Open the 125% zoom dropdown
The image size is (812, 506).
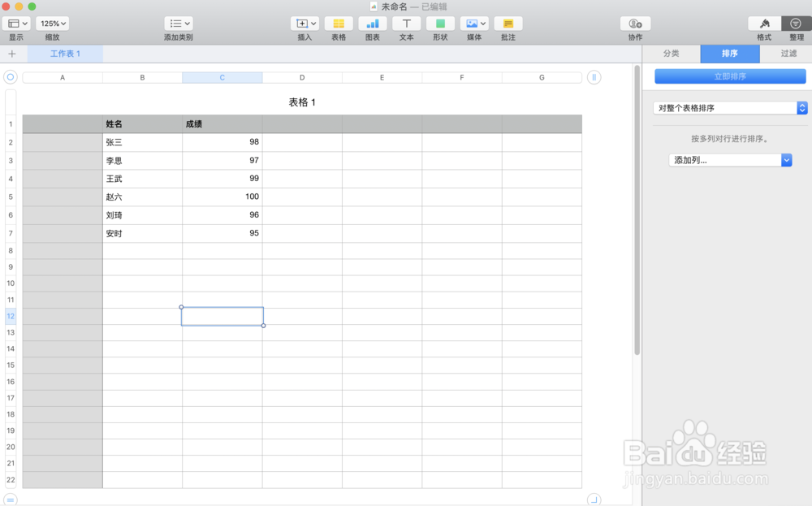52,24
